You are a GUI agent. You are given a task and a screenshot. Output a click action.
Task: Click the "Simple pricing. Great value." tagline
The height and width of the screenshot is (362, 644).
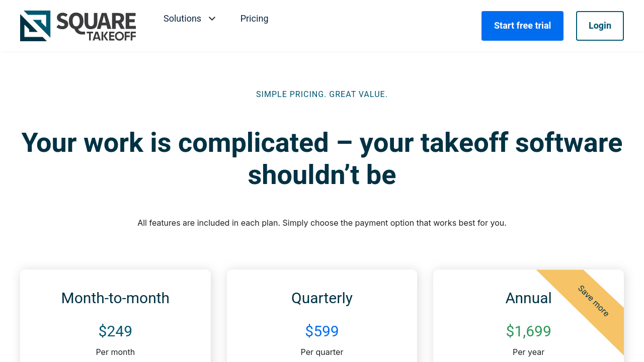coord(322,94)
